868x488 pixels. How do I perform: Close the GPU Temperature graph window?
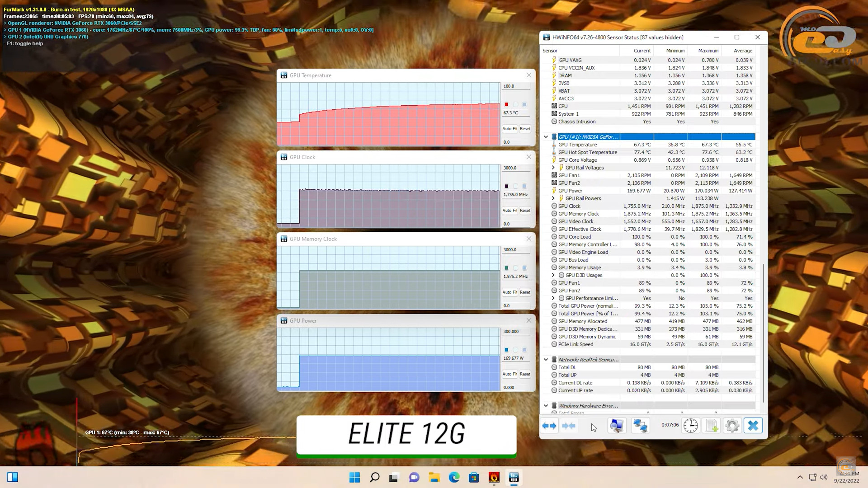click(528, 75)
